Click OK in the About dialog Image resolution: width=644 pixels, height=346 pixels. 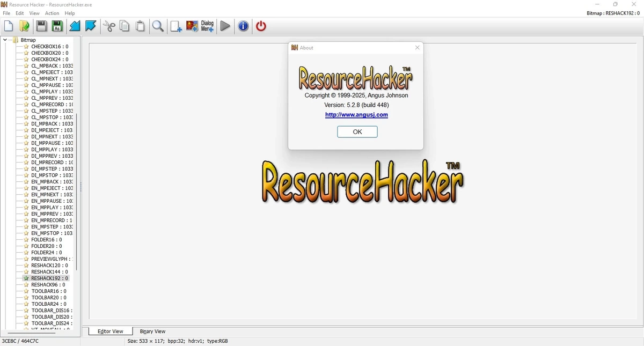click(x=357, y=132)
